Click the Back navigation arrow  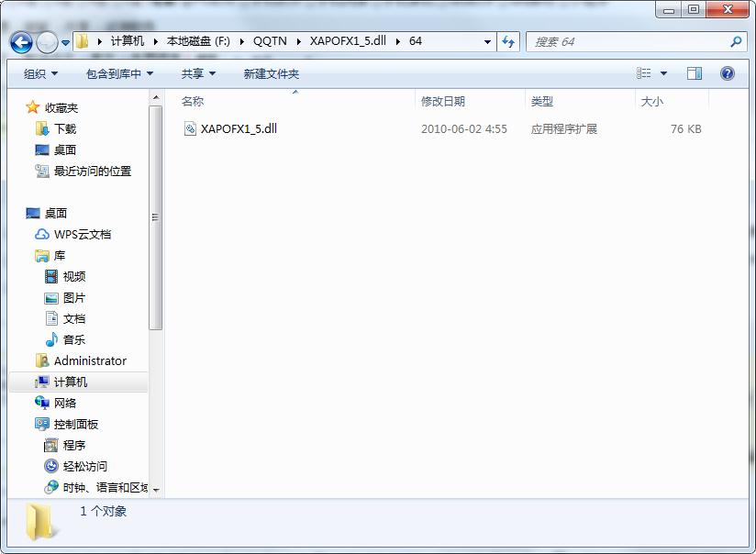click(22, 42)
